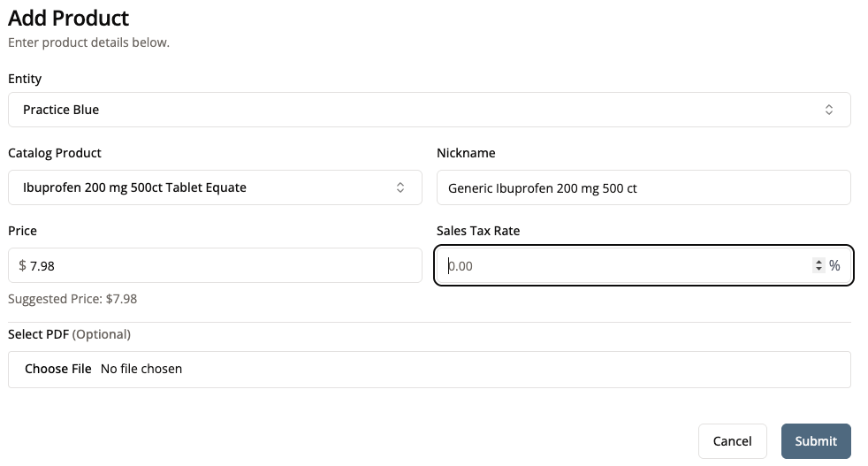
Task: Click the Sales Tax Rate label
Action: click(478, 231)
